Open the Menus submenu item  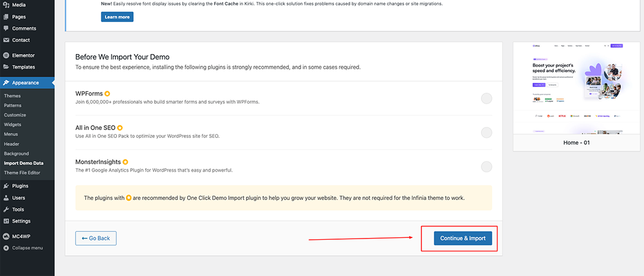click(11, 134)
